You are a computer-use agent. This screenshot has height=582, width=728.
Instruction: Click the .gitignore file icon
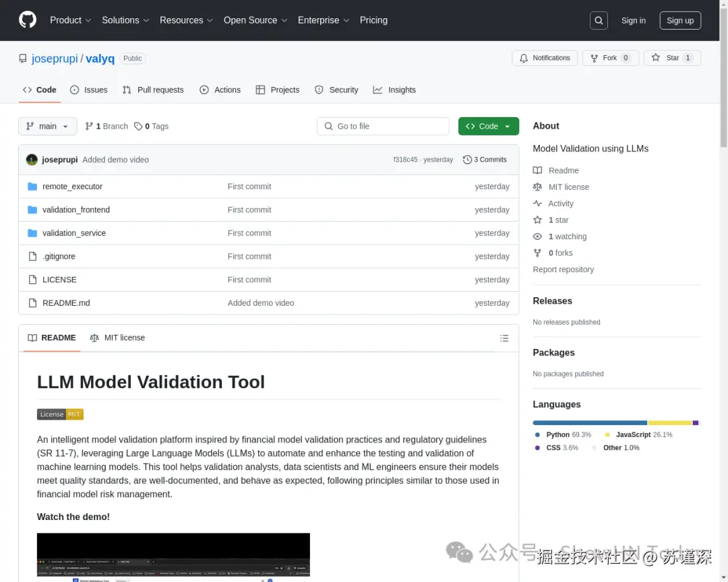click(x=32, y=256)
